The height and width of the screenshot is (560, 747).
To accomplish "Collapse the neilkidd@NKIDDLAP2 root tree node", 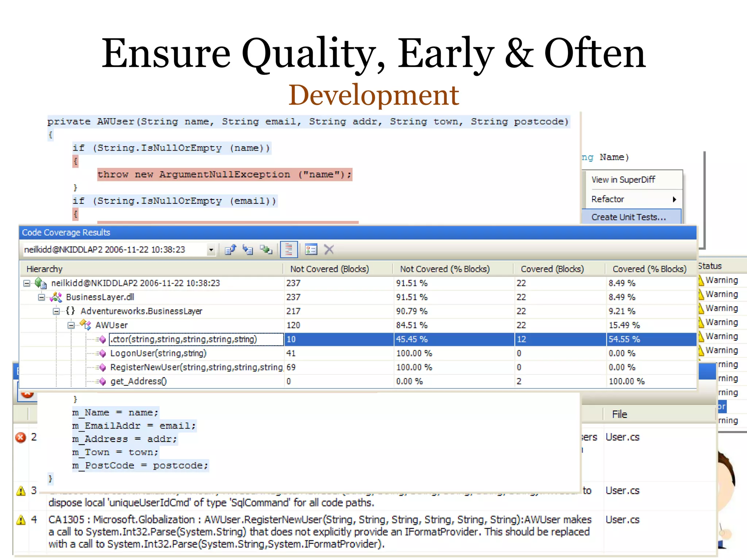I will pos(27,283).
